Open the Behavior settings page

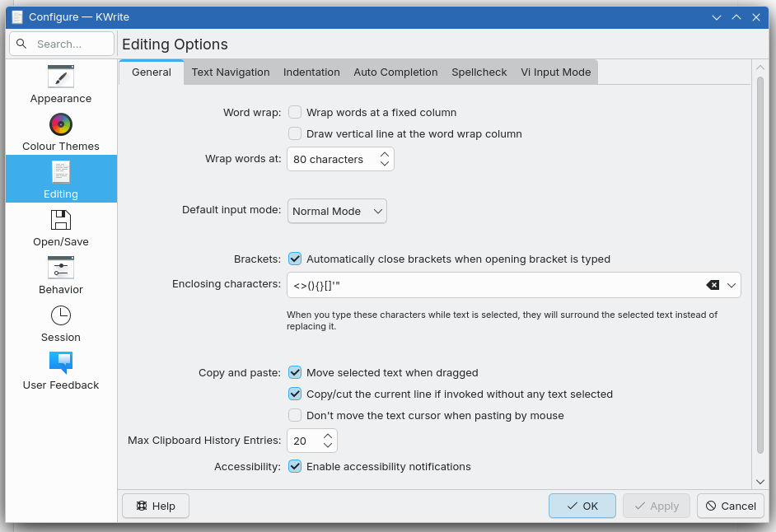(61, 275)
